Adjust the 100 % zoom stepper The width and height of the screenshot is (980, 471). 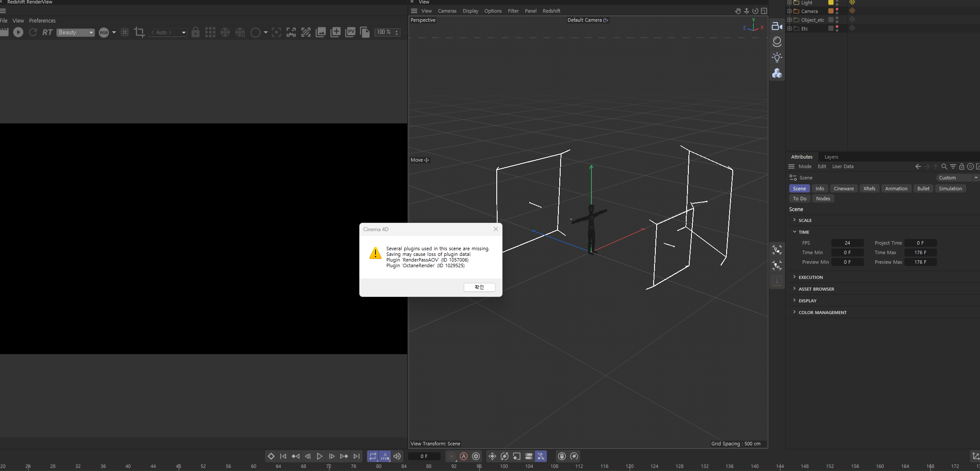pyautogui.click(x=396, y=33)
